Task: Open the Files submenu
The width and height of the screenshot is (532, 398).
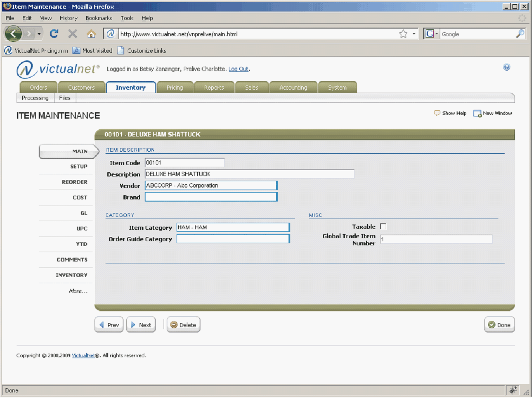Action: coord(65,98)
